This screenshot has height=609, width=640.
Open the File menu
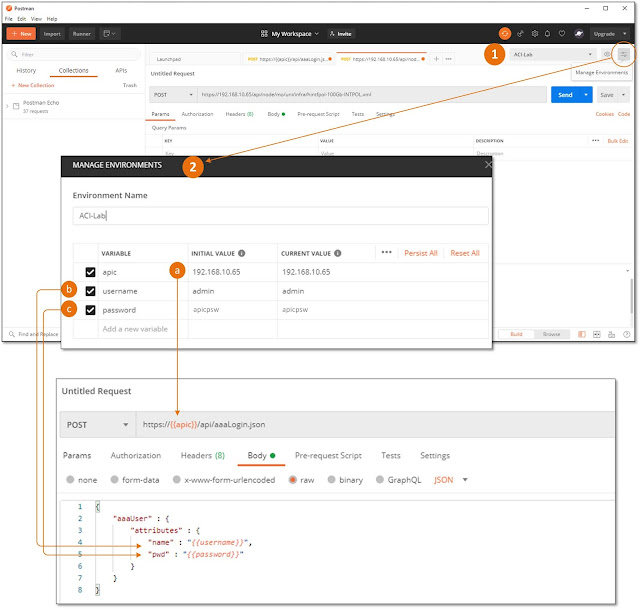(x=9, y=19)
